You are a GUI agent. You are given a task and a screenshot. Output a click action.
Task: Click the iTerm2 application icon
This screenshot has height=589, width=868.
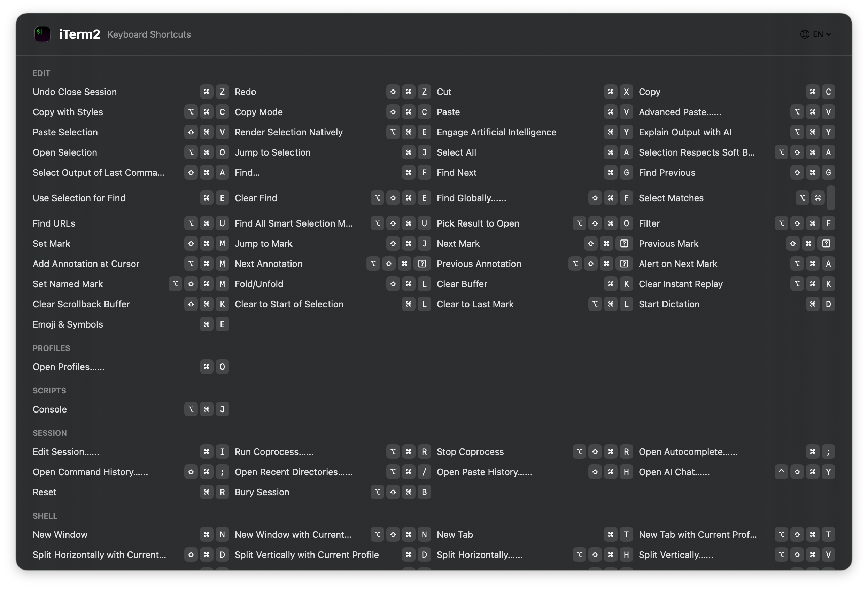click(42, 34)
